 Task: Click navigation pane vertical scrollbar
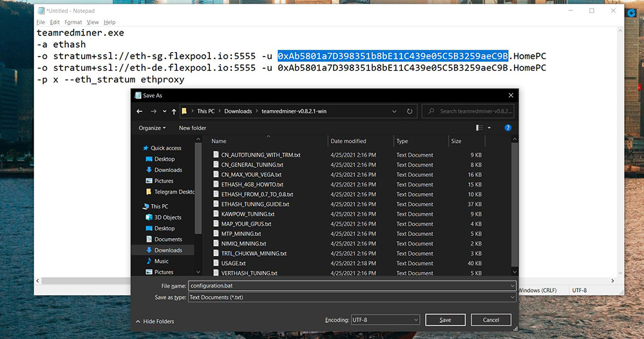tap(198, 188)
